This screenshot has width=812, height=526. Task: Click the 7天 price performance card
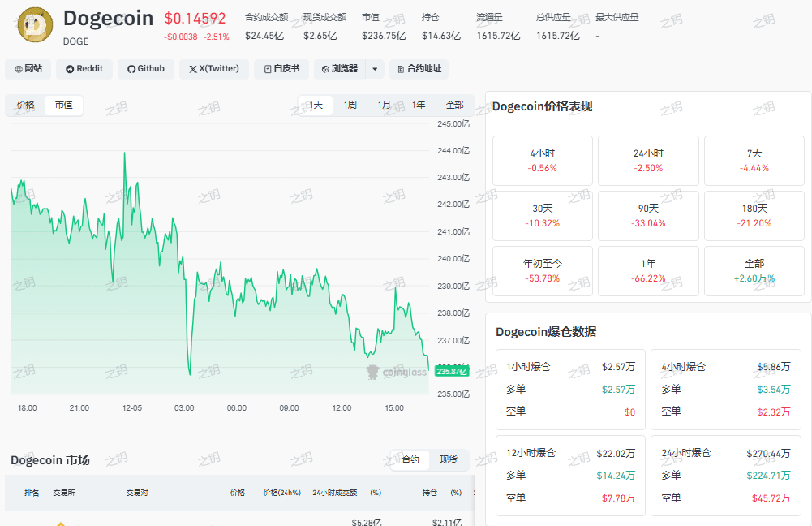(x=754, y=161)
